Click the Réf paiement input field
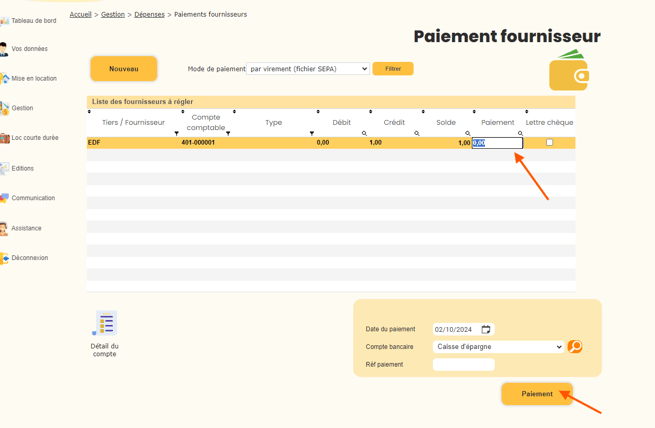655x428 pixels. tap(464, 365)
